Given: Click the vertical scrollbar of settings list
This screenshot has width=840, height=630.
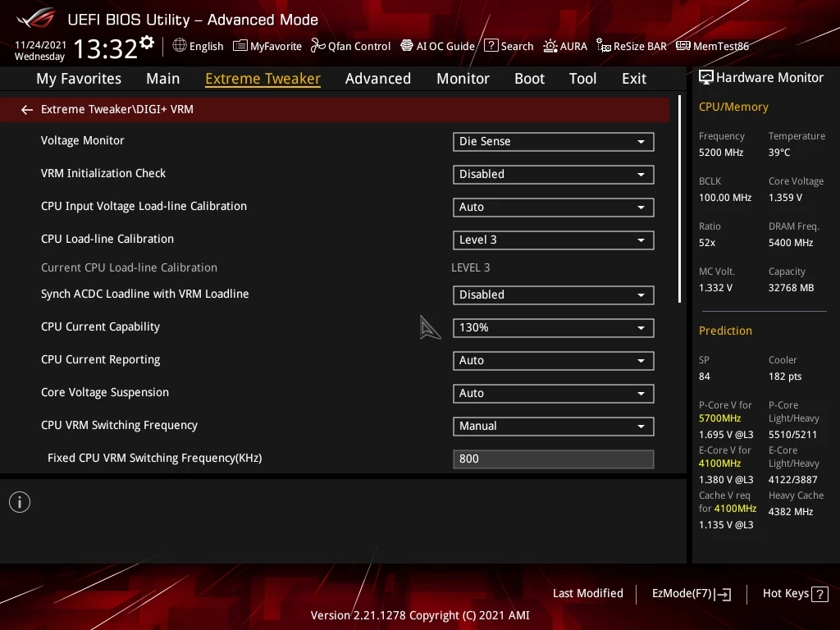Looking at the screenshot, I should point(680,199).
